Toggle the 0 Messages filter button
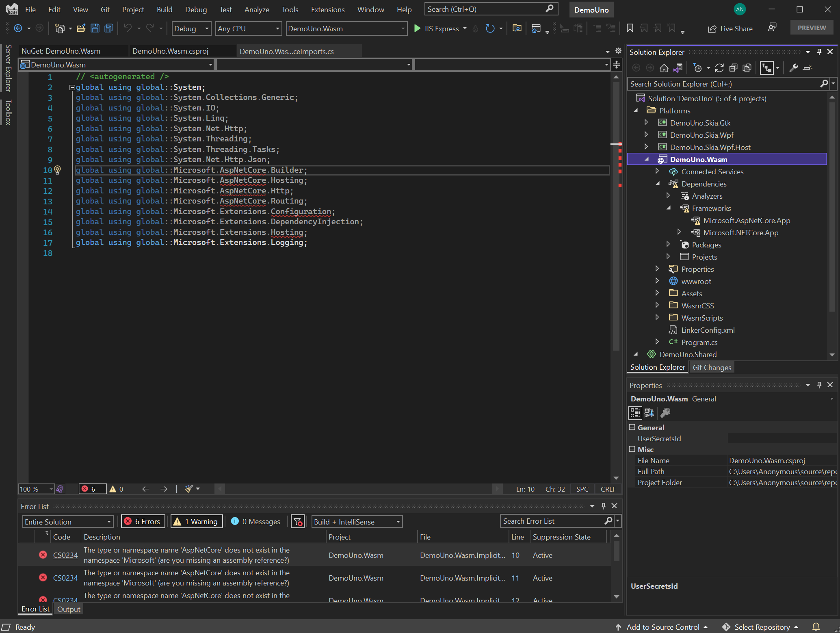This screenshot has height=633, width=840. (x=256, y=521)
